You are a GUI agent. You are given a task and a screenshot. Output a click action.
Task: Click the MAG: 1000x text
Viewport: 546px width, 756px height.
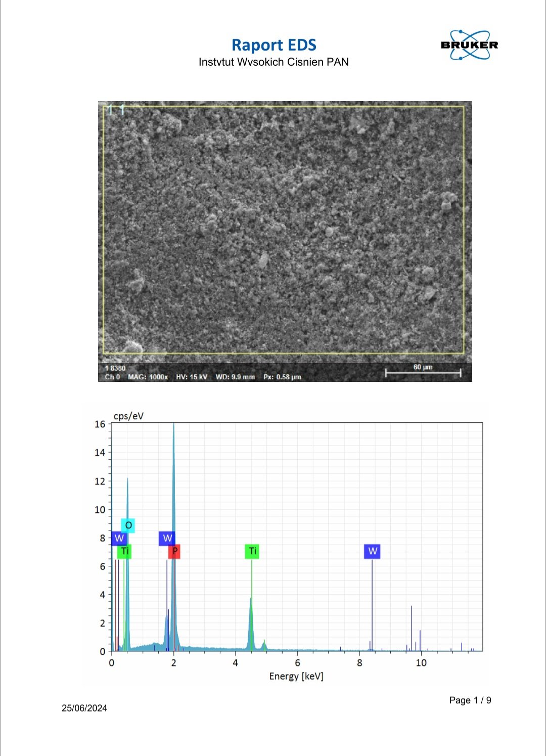click(x=148, y=377)
